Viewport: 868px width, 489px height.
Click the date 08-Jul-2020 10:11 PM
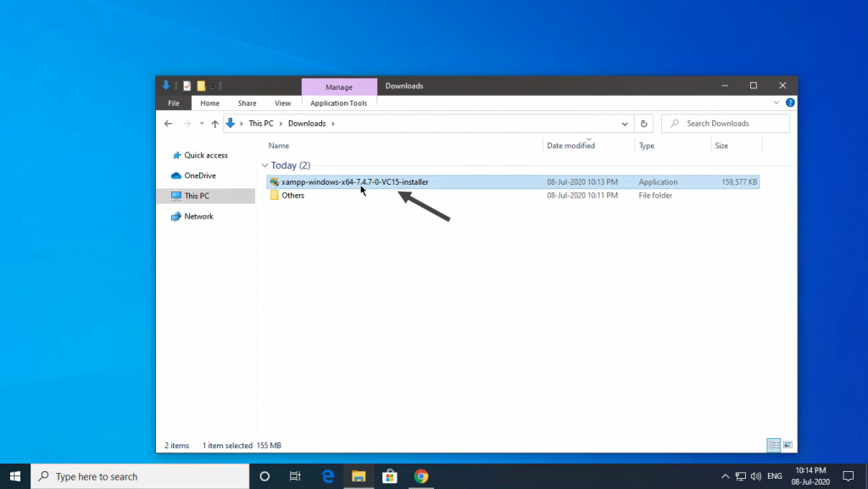[x=582, y=195]
